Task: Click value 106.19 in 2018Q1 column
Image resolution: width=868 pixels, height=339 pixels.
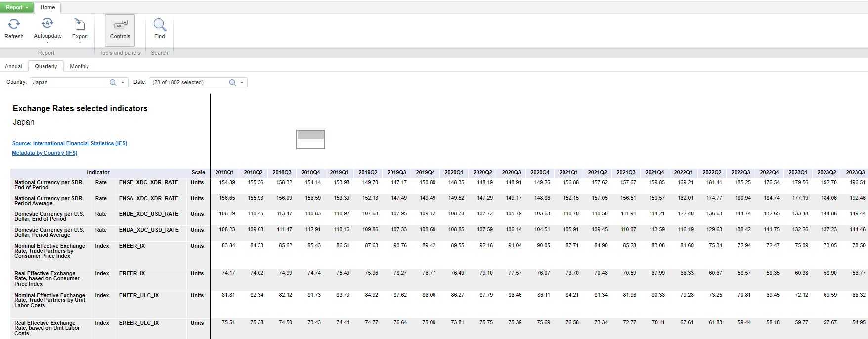Action: [x=227, y=213]
